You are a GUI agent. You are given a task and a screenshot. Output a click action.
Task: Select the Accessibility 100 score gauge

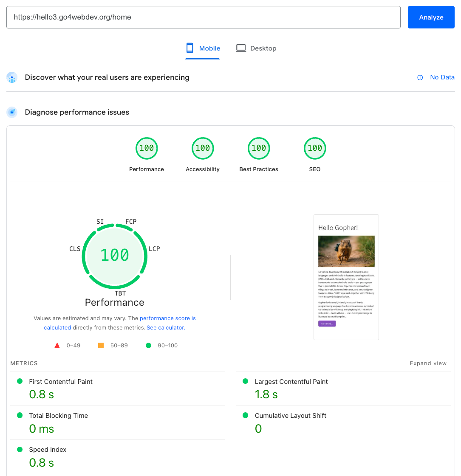(203, 149)
